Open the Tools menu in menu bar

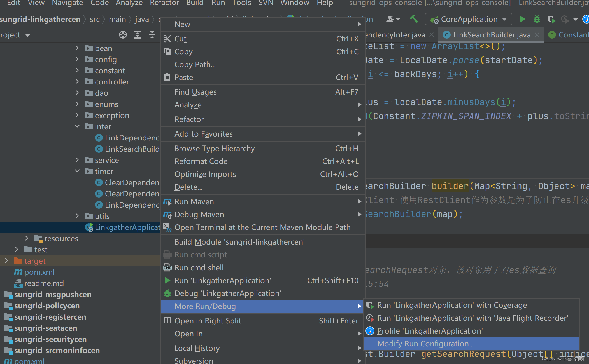click(x=242, y=3)
